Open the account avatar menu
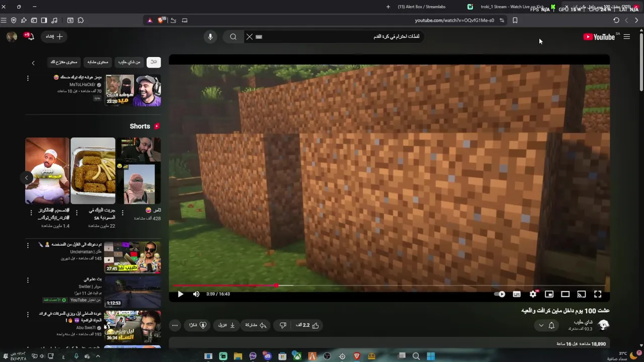This screenshot has width=644, height=362. tap(12, 37)
